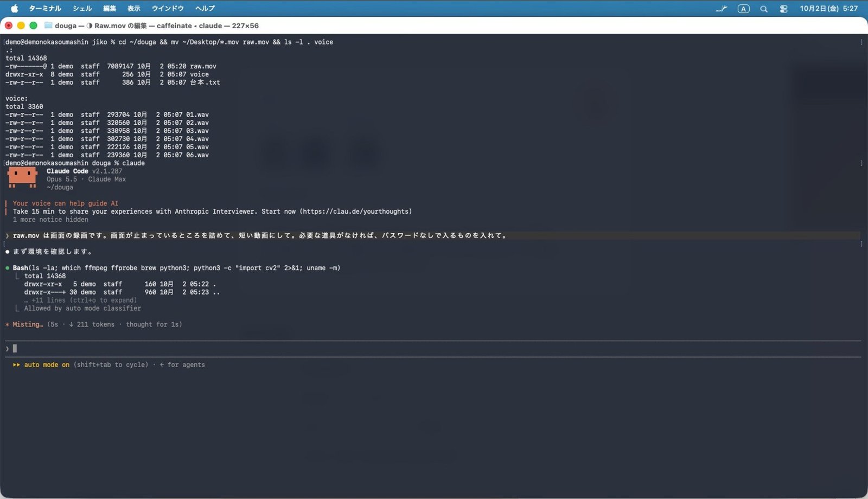Click the 05.wav file row
Image resolution: width=868 pixels, height=499 pixels.
(x=107, y=147)
